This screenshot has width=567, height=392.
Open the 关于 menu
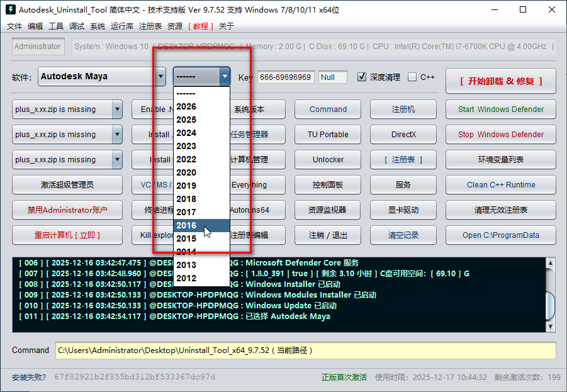pos(227,26)
